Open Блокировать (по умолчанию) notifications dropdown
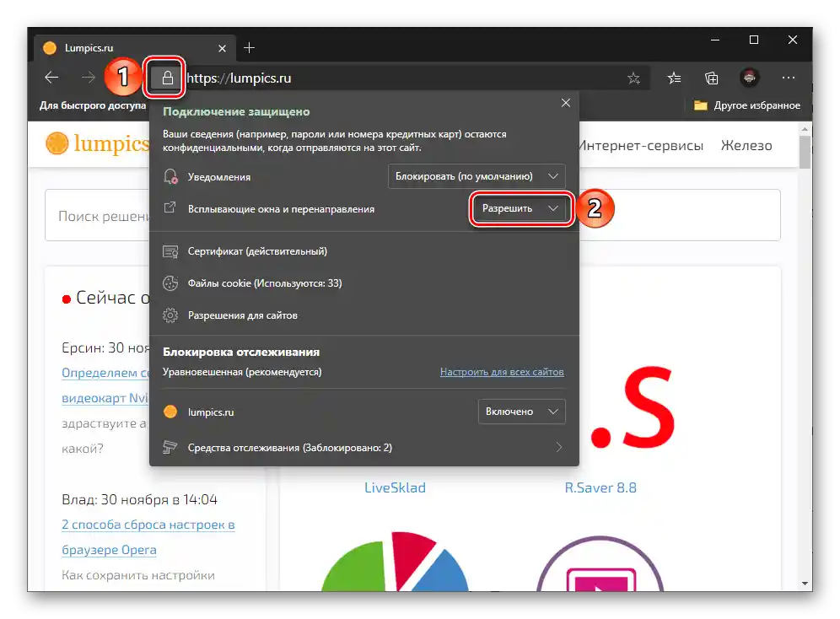The width and height of the screenshot is (840, 619). click(x=477, y=176)
